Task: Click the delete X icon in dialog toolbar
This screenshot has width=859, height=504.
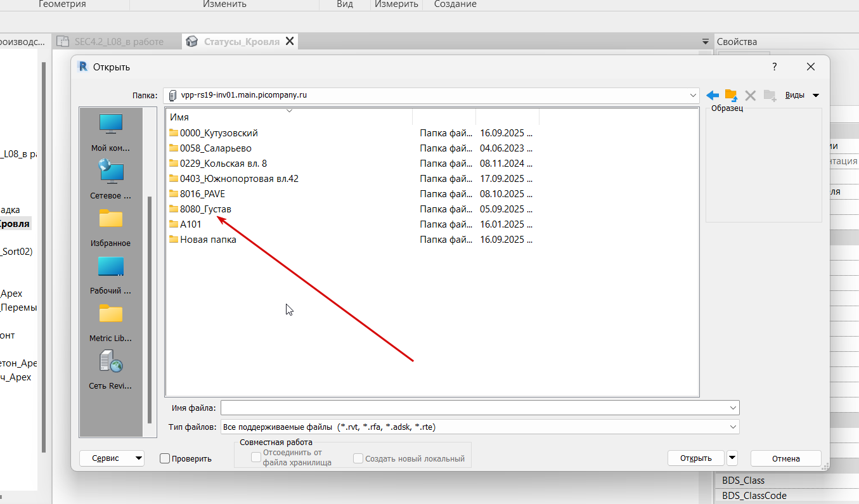Action: [x=750, y=95]
